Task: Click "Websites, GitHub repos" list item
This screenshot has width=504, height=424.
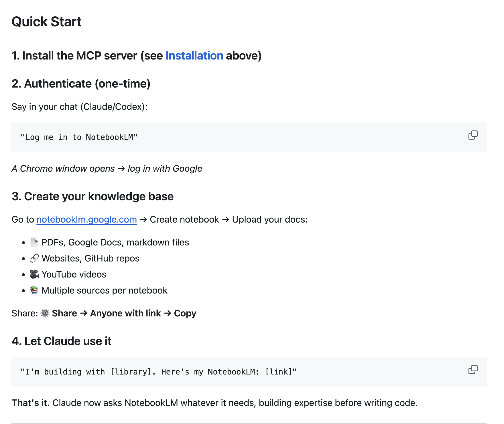Action: pyautogui.click(x=90, y=258)
